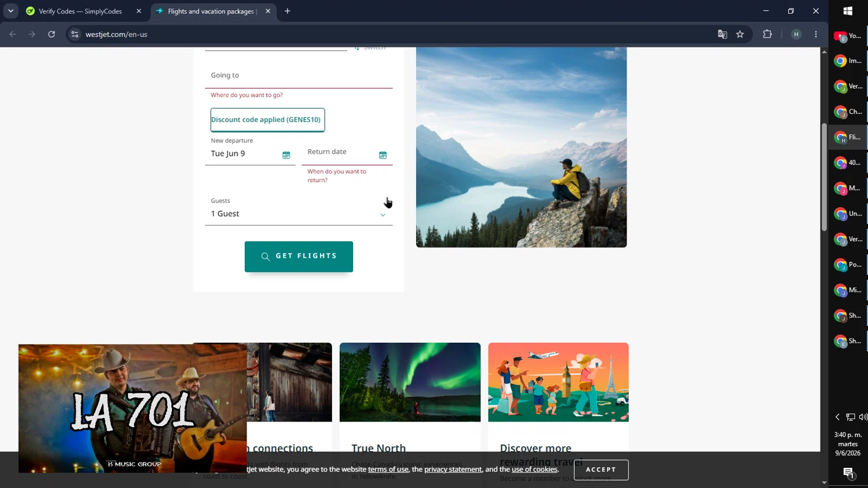Screen dimensions: 868x488
Task: Open the terms of use link
Action: (x=388, y=469)
